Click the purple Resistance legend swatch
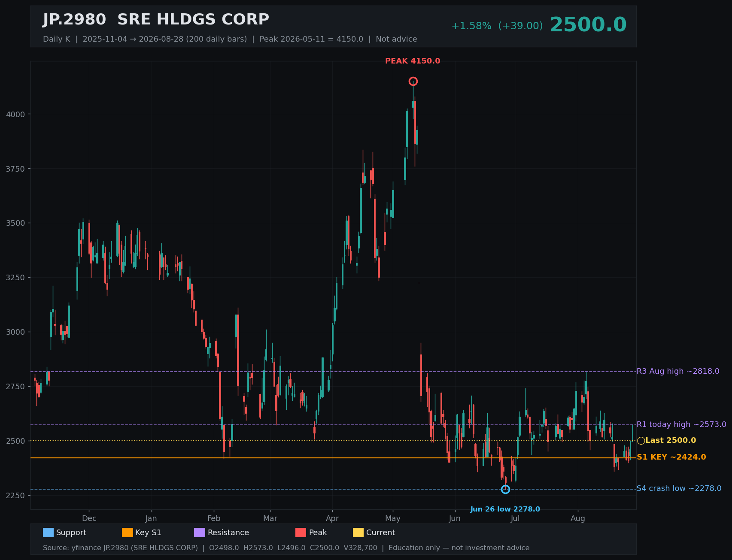Screen dimensions: 732x560 200,533
